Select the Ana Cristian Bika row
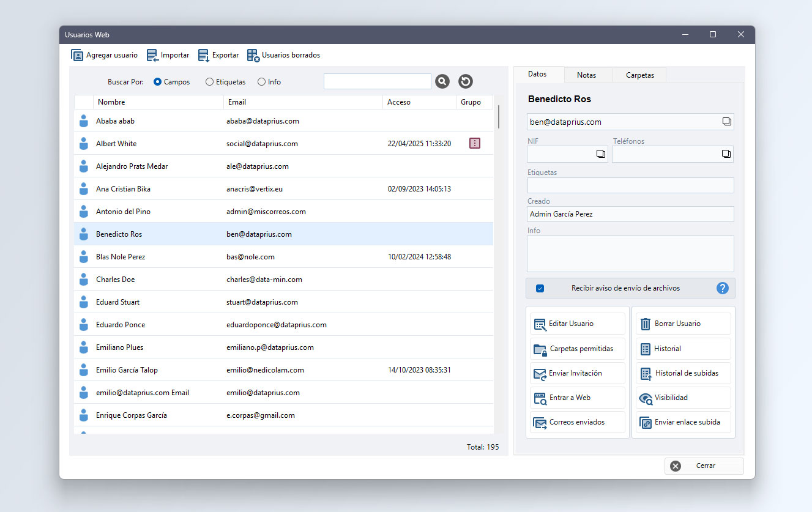The width and height of the screenshot is (812, 512). pyautogui.click(x=283, y=189)
